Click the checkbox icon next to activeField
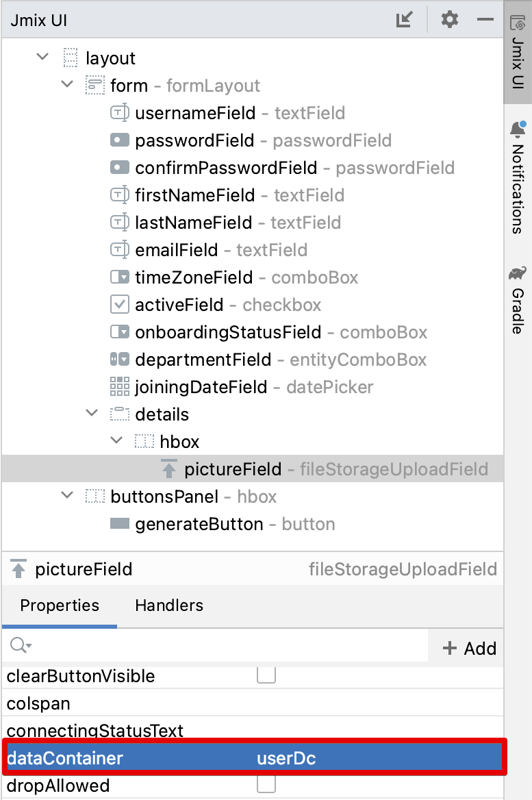Image resolution: width=532 pixels, height=800 pixels. click(x=120, y=305)
